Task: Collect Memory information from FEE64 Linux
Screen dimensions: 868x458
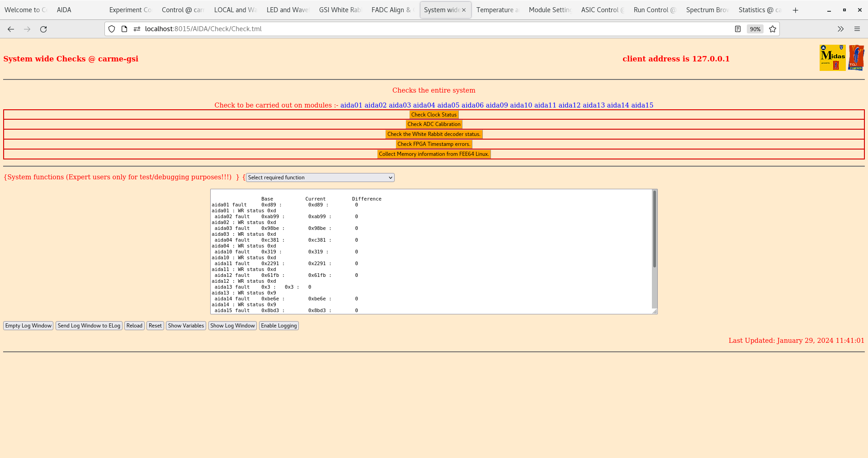Action: [434, 154]
